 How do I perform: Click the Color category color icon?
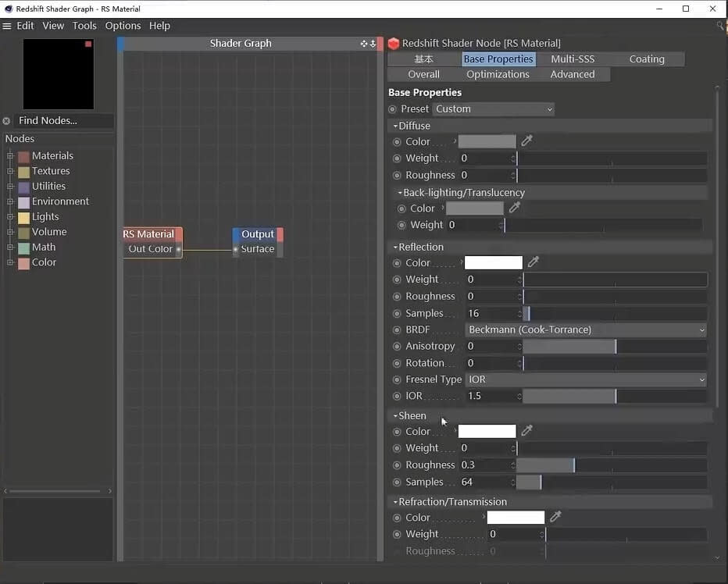pyautogui.click(x=23, y=264)
